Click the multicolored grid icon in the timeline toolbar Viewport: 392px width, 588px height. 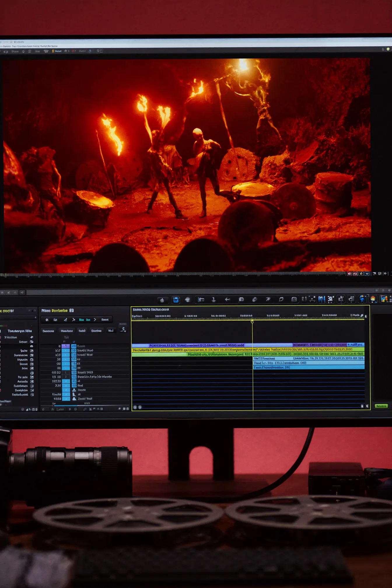[x=384, y=299]
